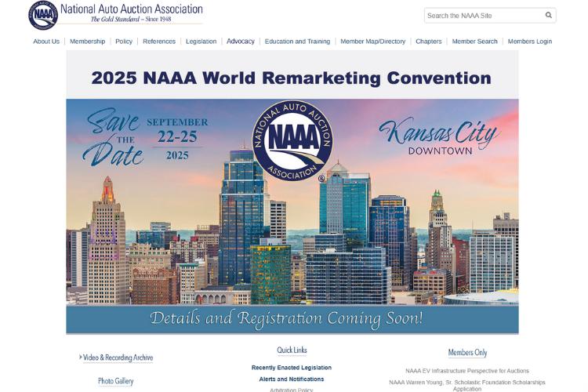Open the Membership menu
This screenshot has width=588, height=392.
[x=87, y=42]
